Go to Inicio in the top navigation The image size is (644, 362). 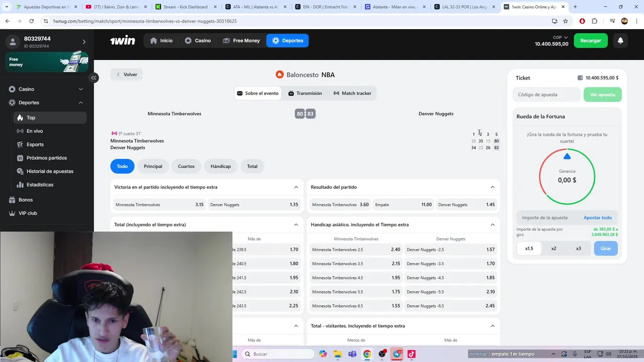pos(161,41)
